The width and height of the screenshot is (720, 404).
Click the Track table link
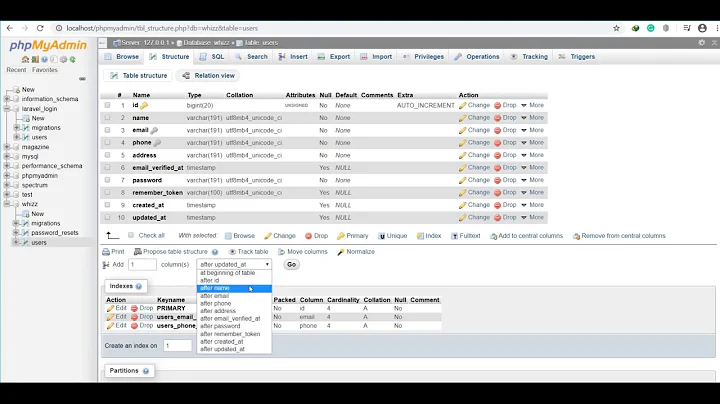coord(248,252)
